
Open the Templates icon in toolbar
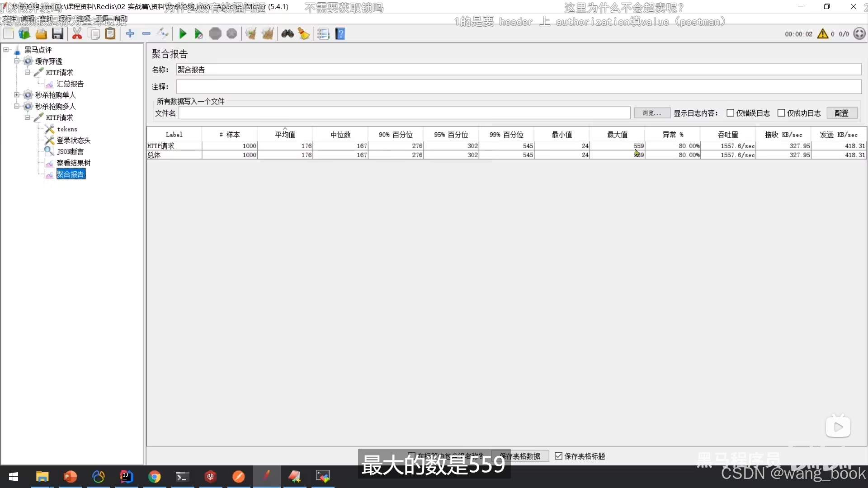click(24, 34)
